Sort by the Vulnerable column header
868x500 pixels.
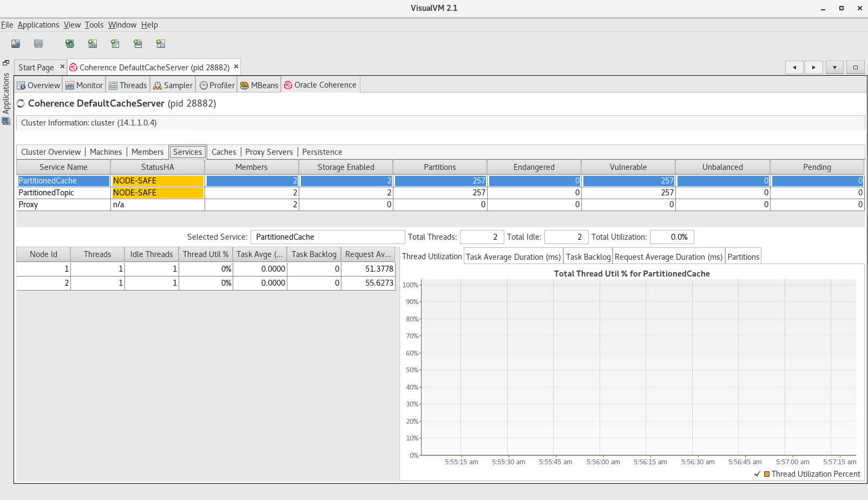click(x=628, y=167)
